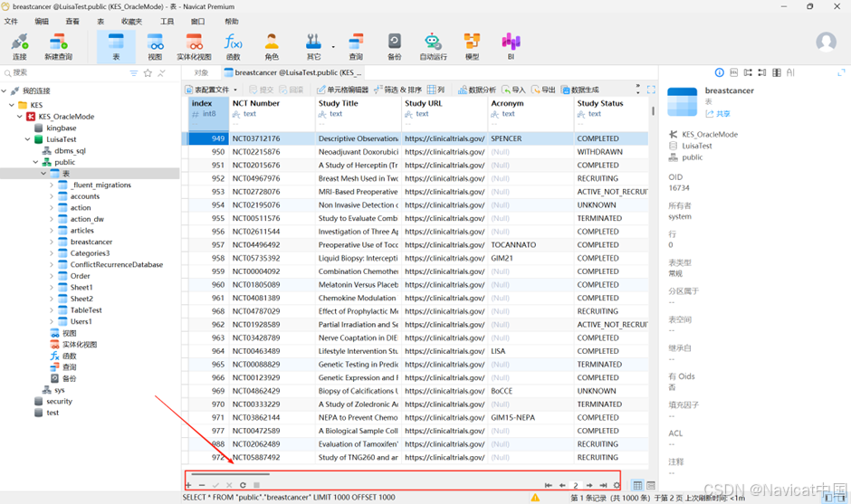The height and width of the screenshot is (504, 851).
Task: Switch to grid view
Action: pos(637,485)
